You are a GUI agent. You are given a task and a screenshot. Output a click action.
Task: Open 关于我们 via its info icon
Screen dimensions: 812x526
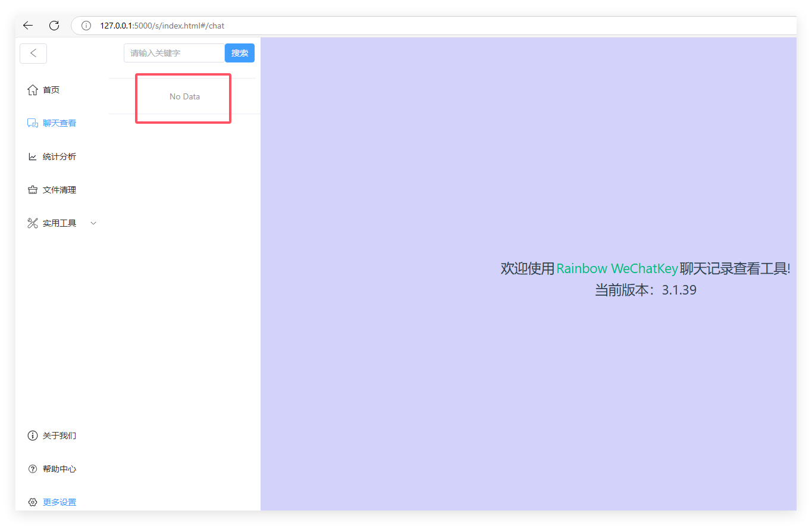point(33,436)
